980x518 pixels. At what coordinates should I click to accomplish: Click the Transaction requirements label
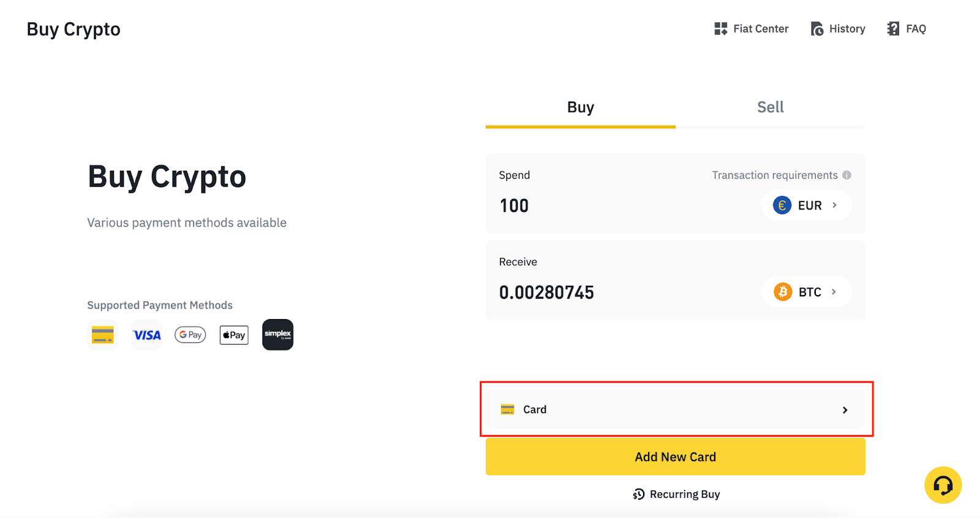point(774,175)
